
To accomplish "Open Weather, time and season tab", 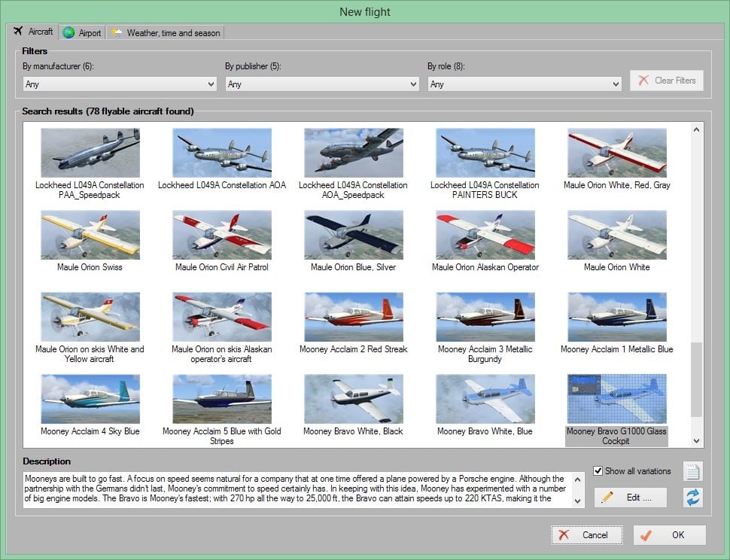I will click(x=166, y=32).
